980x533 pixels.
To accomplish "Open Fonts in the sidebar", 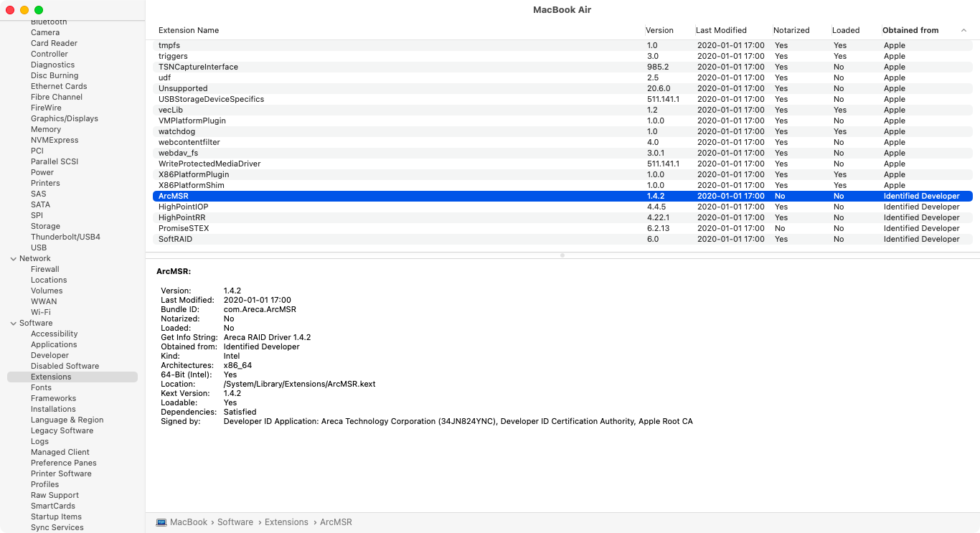I will pos(41,387).
